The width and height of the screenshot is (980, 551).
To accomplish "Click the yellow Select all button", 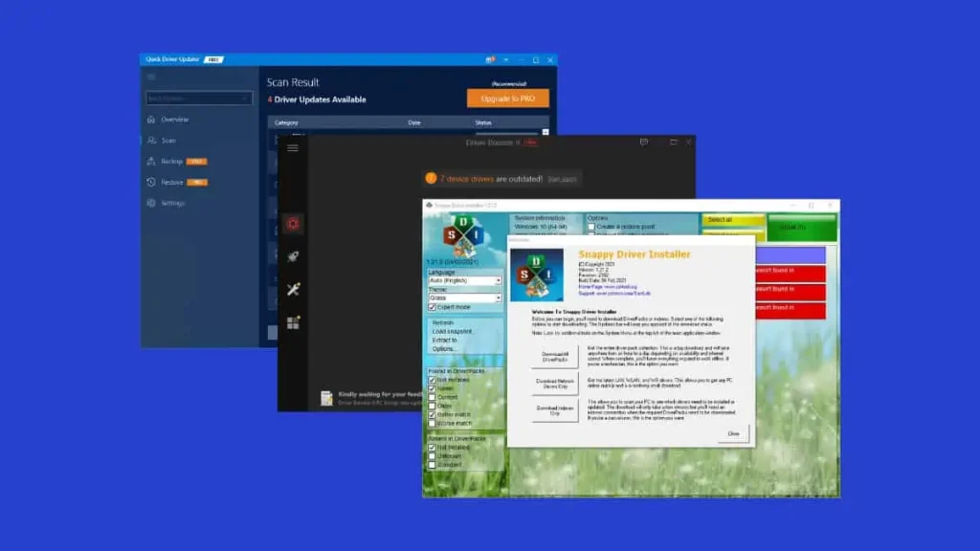I will click(732, 219).
